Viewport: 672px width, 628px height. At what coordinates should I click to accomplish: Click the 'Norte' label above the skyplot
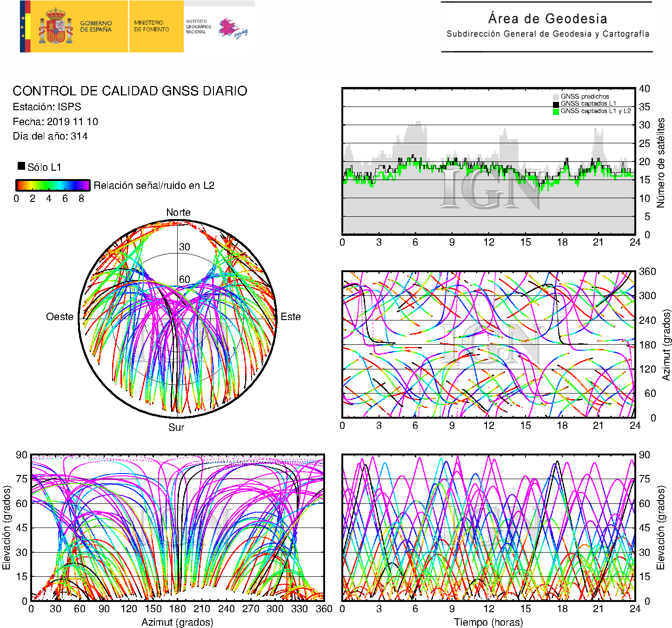coord(178,213)
